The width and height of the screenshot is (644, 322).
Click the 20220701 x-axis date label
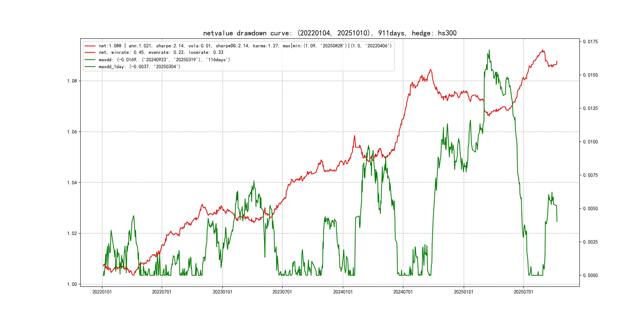coord(162,292)
